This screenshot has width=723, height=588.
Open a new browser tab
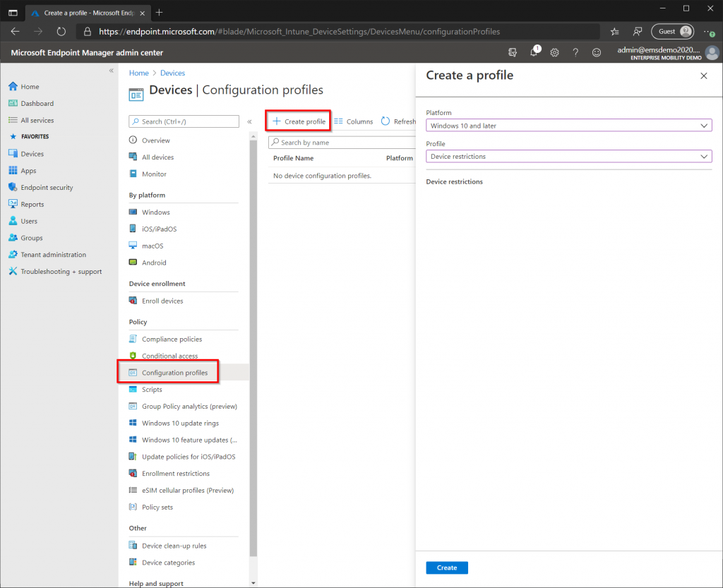[x=159, y=13]
